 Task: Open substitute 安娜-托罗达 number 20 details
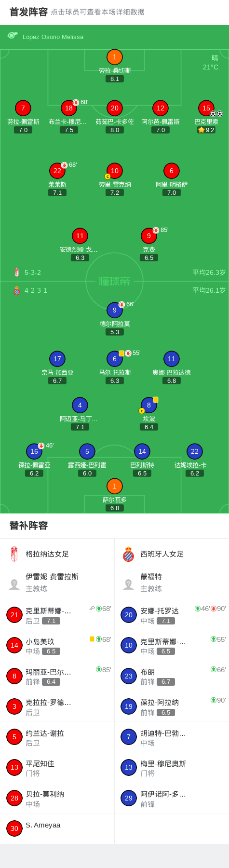(172, 615)
